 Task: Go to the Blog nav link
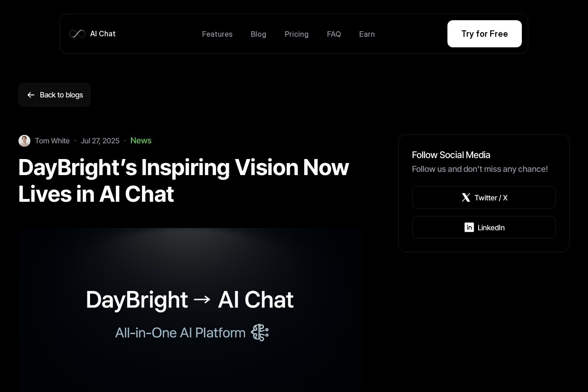(259, 34)
